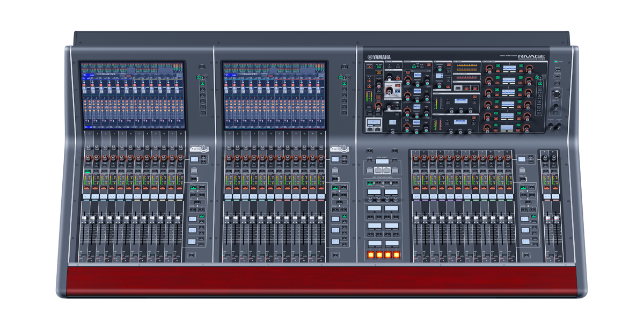Hit the rightmost lit orange user key
Viewport: 644px width, 322px height.
click(397, 254)
